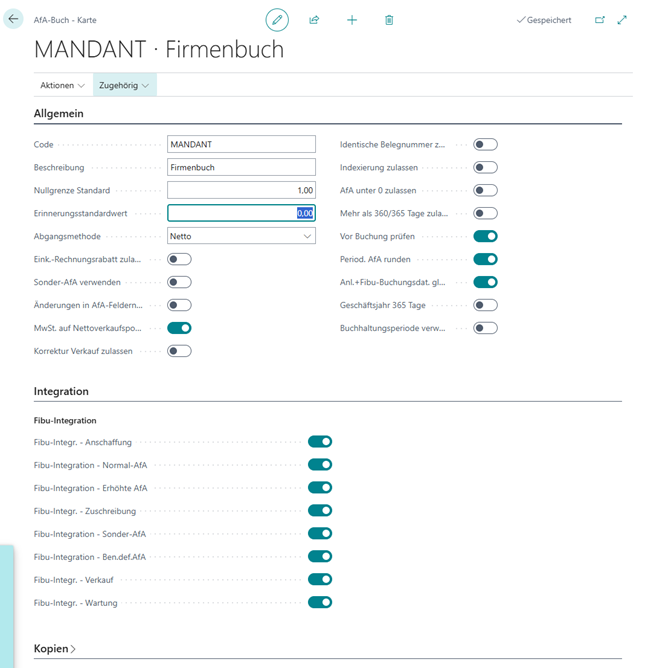Screen dimensions: 645x668
Task: Click the pencil edit icon
Action: (277, 19)
